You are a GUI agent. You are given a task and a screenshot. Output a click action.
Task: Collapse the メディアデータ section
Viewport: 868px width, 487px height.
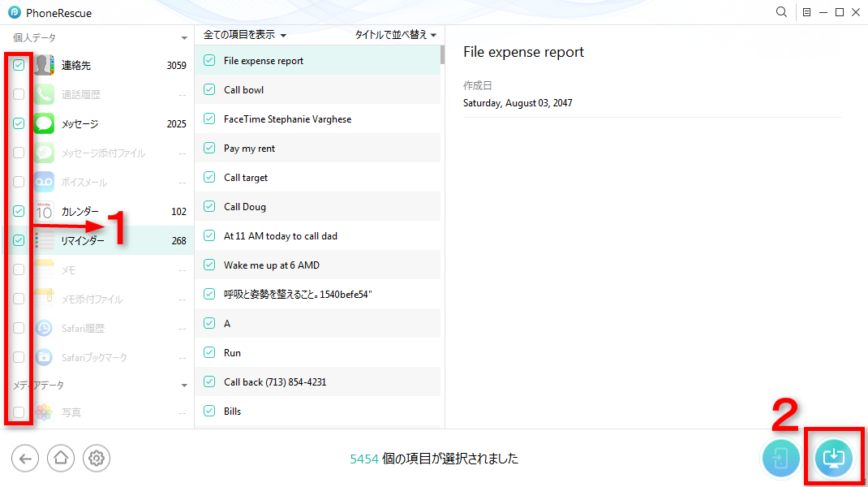point(184,385)
